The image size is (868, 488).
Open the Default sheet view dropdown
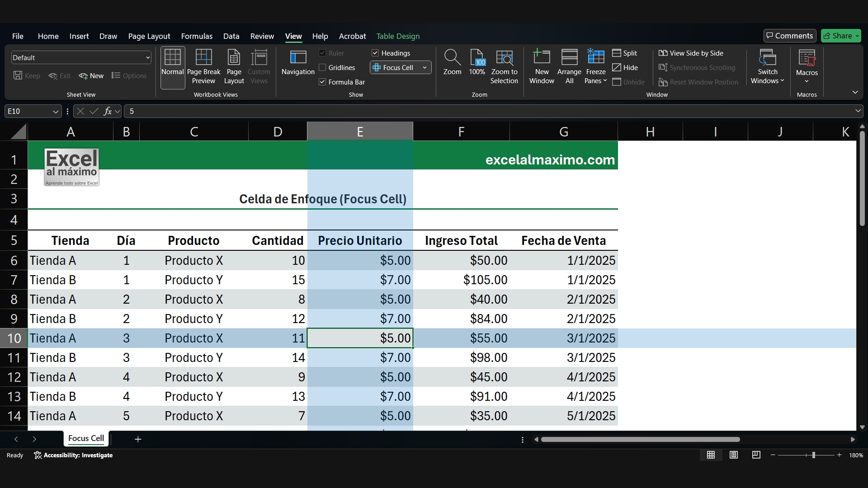coord(148,57)
